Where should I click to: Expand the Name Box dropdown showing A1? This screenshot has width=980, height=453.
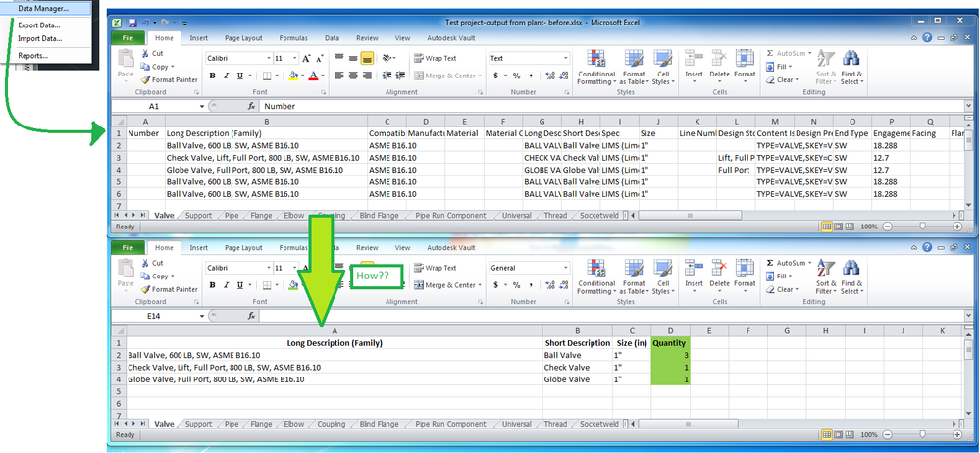(202, 106)
